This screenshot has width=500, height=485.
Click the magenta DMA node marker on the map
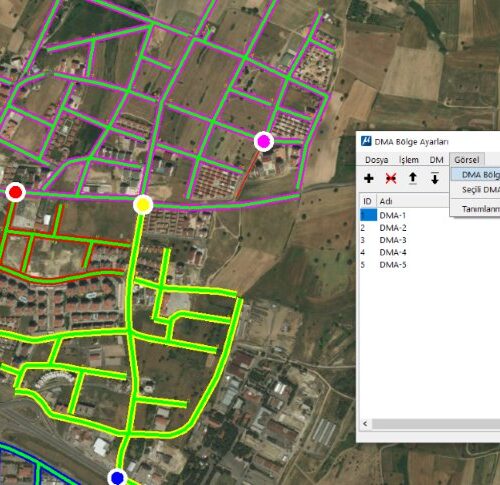click(x=264, y=141)
